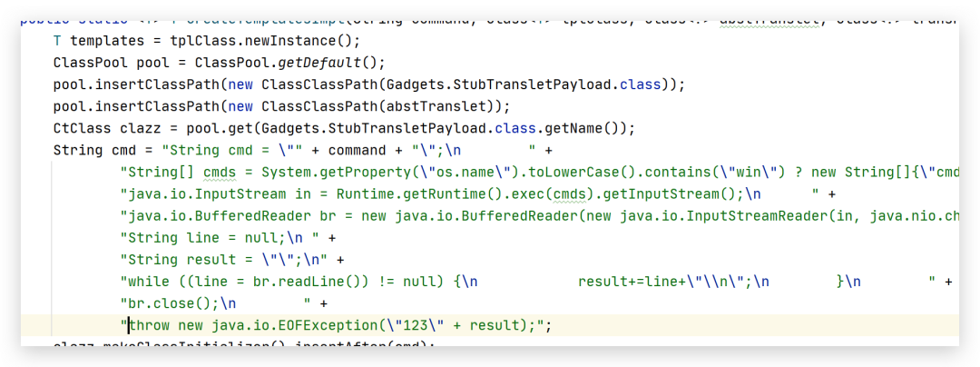Click the 'String result = ...' string line

point(232,260)
